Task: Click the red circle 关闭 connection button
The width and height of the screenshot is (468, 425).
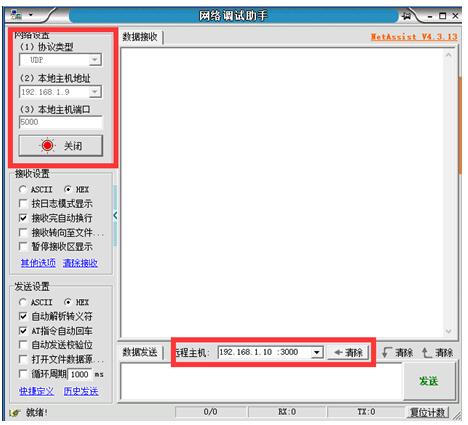Action: tap(61, 146)
